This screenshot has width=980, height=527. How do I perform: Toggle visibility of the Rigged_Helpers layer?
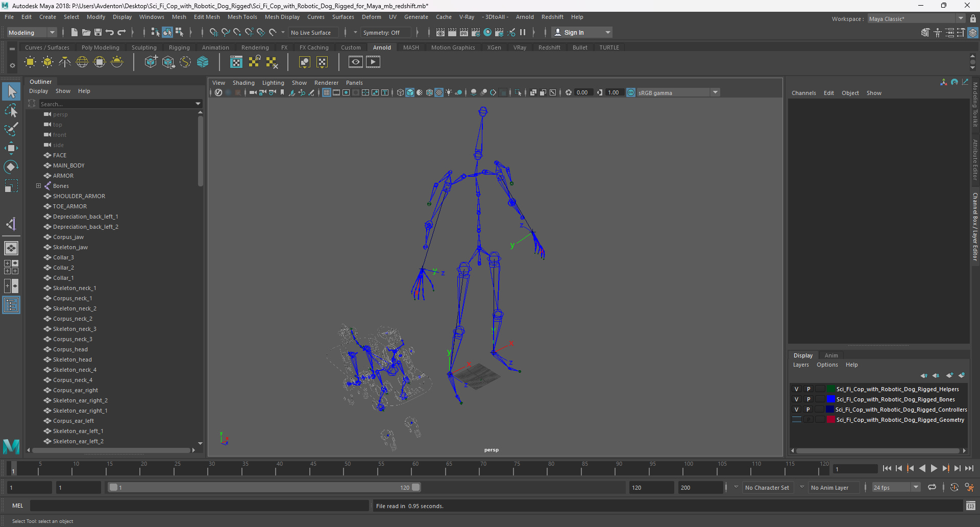click(x=796, y=389)
